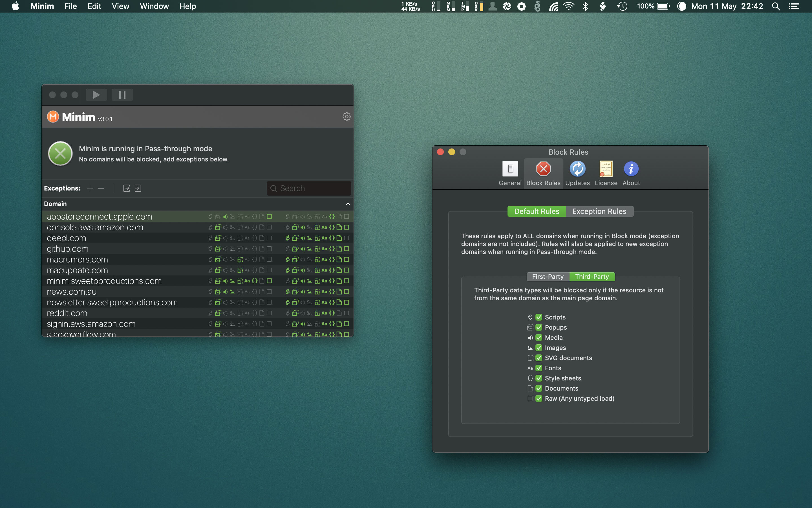Image resolution: width=812 pixels, height=508 pixels.
Task: Select github.com domain row
Action: pos(198,249)
